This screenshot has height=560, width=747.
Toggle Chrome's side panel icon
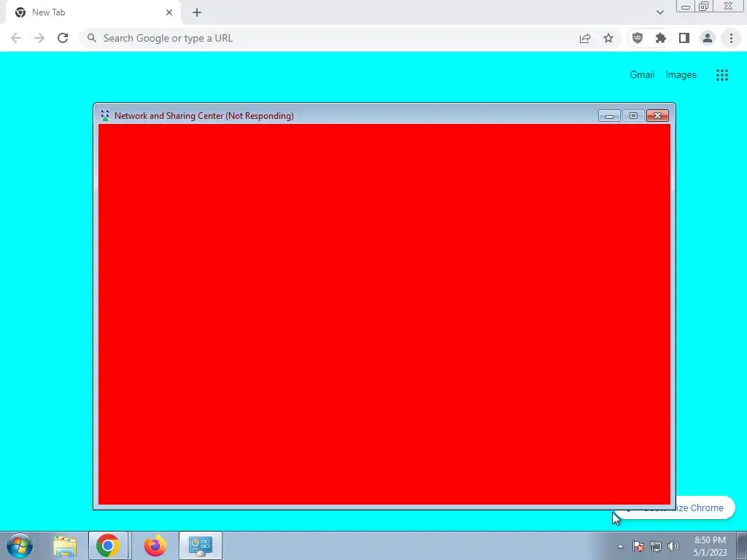tap(684, 38)
